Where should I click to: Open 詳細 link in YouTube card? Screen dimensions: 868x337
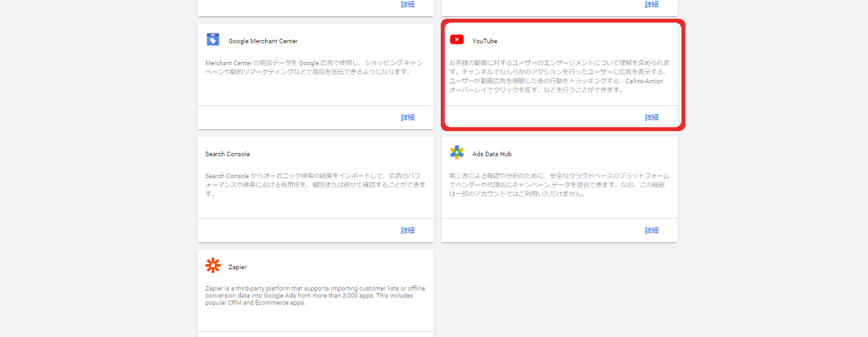(652, 117)
